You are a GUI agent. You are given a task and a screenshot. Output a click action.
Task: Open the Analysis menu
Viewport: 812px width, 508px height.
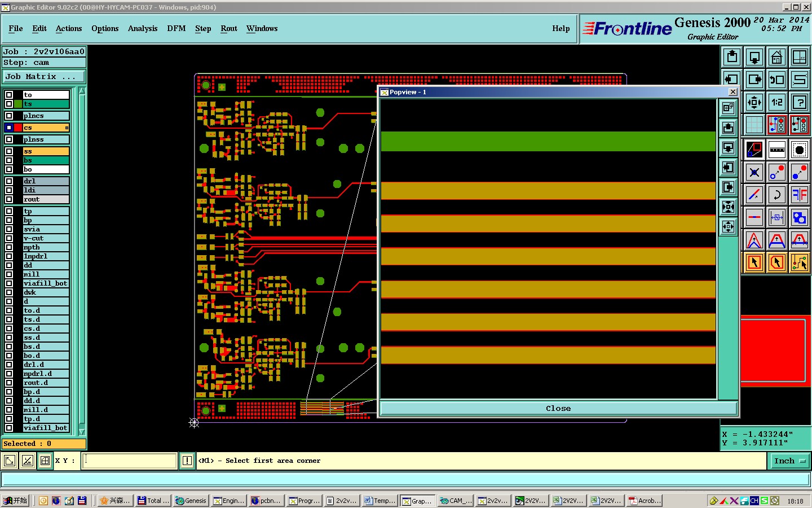pyautogui.click(x=143, y=28)
